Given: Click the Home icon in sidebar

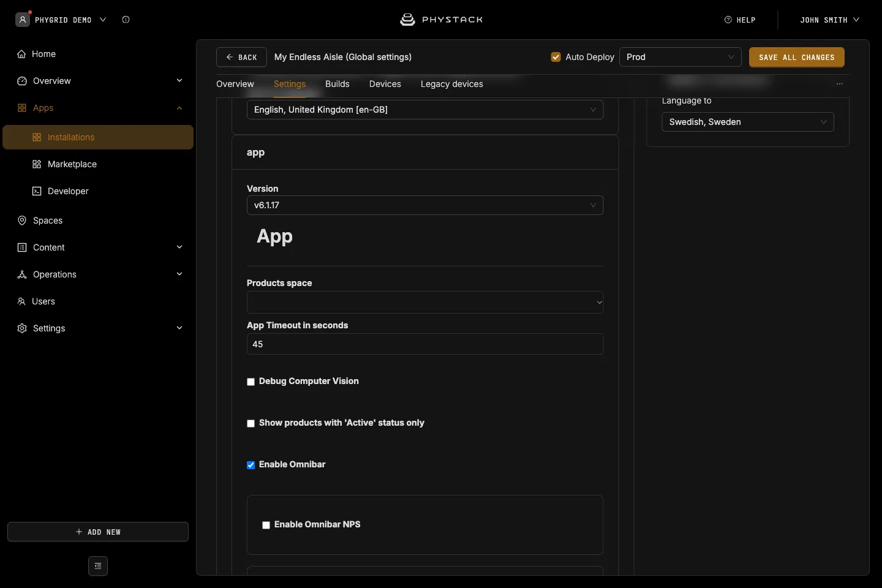Looking at the screenshot, I should click(x=21, y=54).
